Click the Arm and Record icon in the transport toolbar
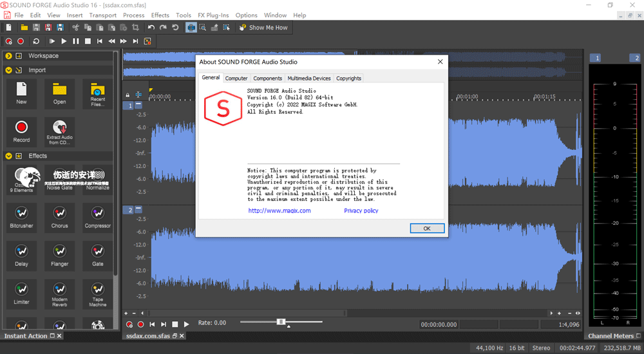Screen dimensions: 644x354 (8, 41)
